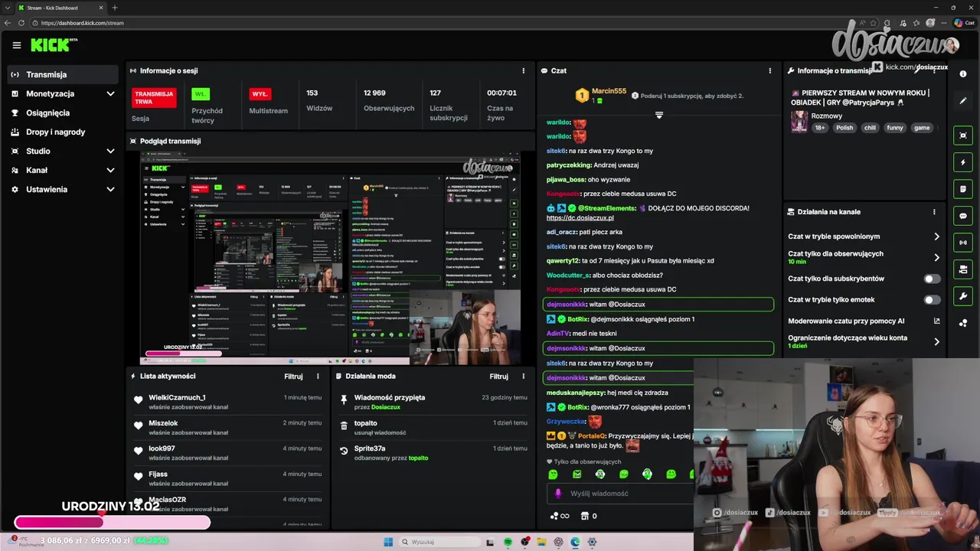Click the purple microphone icon in chat input
The height and width of the screenshot is (551, 980).
(558, 494)
